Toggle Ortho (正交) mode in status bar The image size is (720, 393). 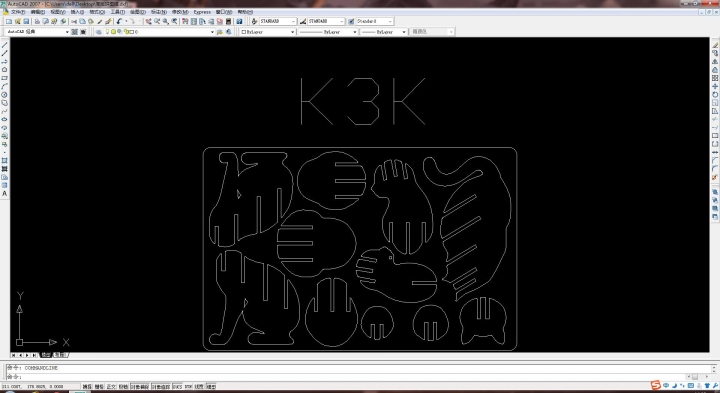pyautogui.click(x=112, y=387)
